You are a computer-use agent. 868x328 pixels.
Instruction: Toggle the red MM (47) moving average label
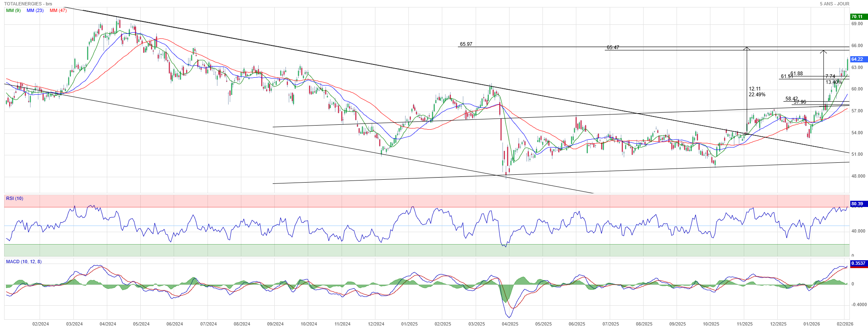click(58, 10)
